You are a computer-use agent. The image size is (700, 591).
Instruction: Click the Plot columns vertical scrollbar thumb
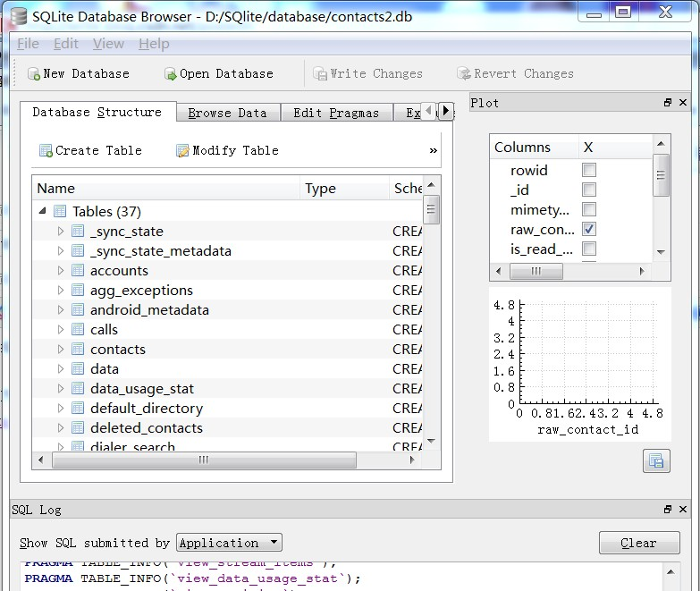662,175
